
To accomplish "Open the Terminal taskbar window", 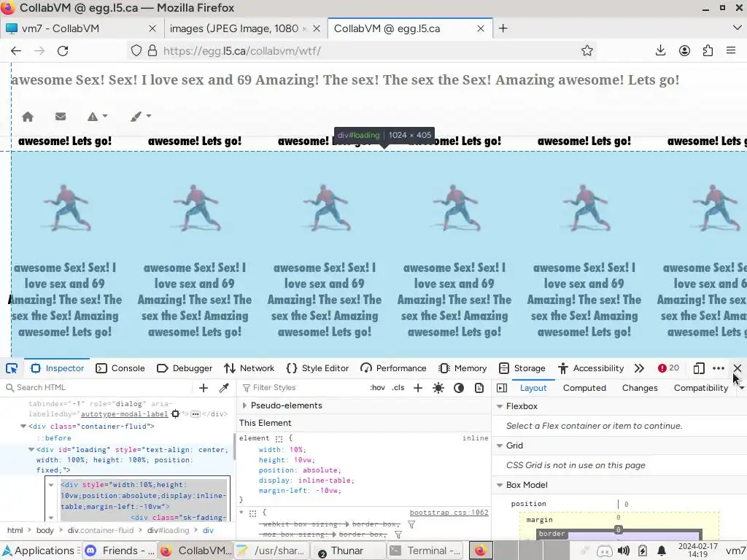I will pyautogui.click(x=425, y=551).
